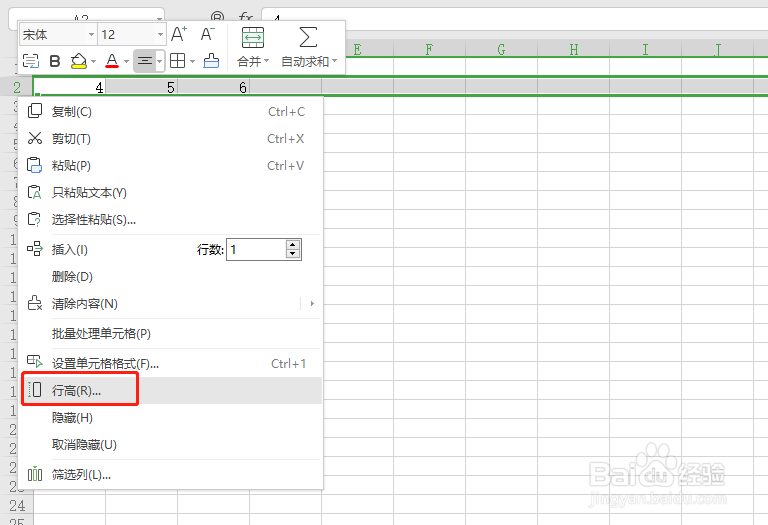Click the AutoSum sigma icon
The height and width of the screenshot is (525, 768).
pos(308,38)
